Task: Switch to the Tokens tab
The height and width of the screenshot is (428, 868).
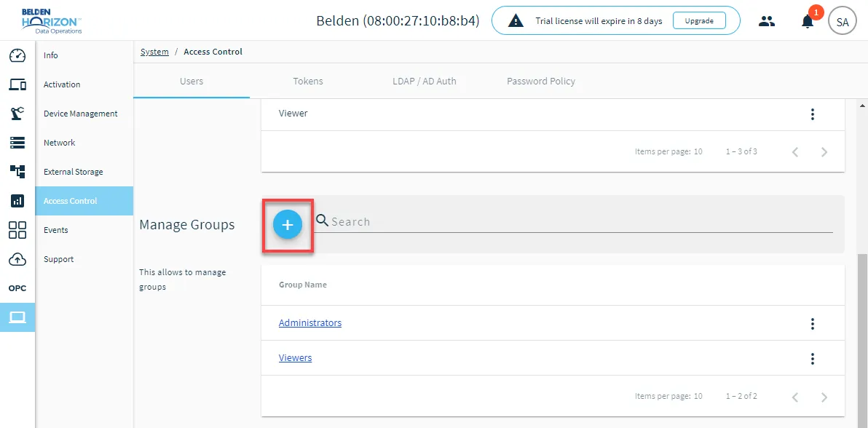Action: (x=308, y=81)
